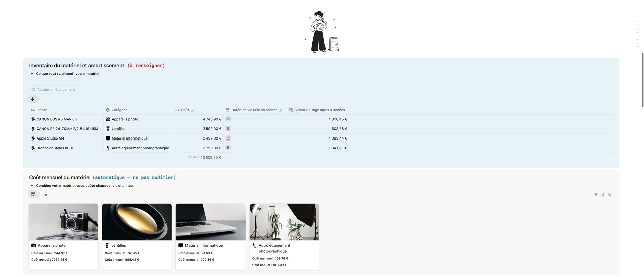Switch to list view tab icon

click(45, 194)
